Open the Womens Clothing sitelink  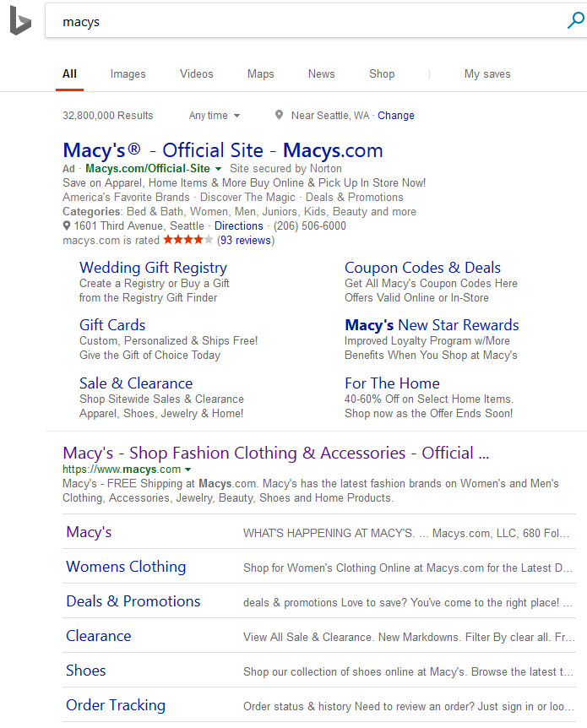(x=126, y=567)
